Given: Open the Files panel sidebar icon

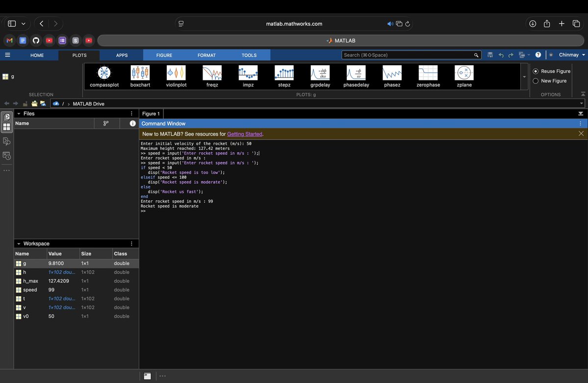Looking at the screenshot, I should pyautogui.click(x=7, y=117).
